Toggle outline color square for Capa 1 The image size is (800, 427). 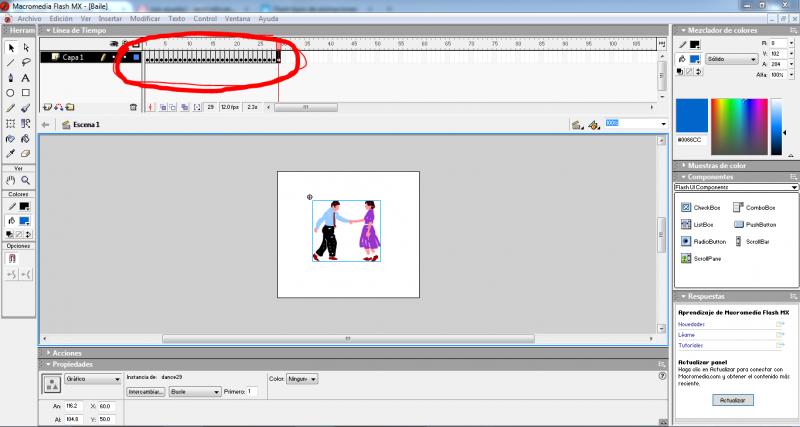pos(135,58)
